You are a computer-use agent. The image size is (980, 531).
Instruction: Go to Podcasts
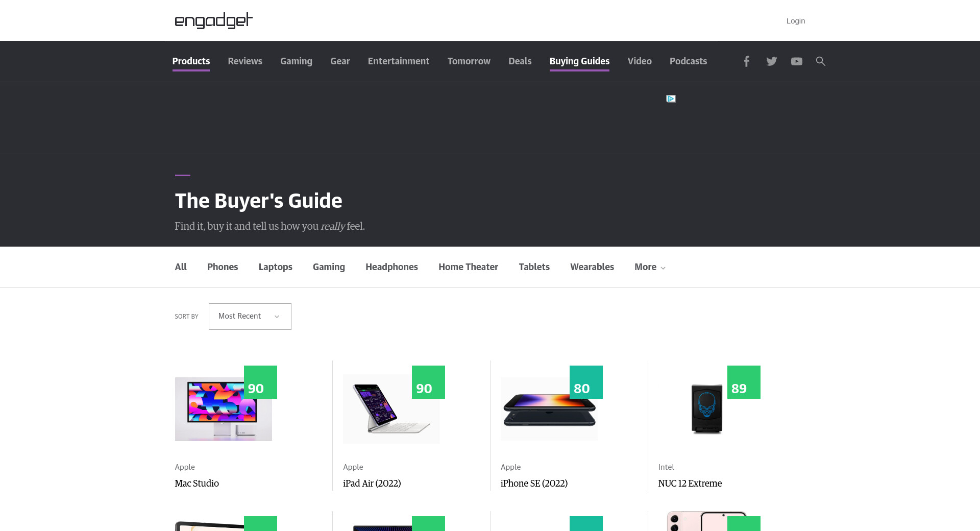click(x=688, y=61)
